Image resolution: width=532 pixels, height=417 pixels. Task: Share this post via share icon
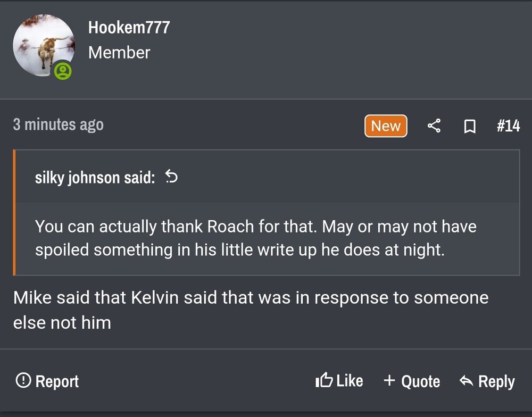point(434,126)
